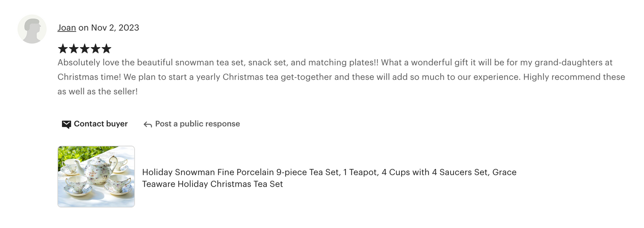
Task: Click the second star of the rating
Action: point(74,49)
